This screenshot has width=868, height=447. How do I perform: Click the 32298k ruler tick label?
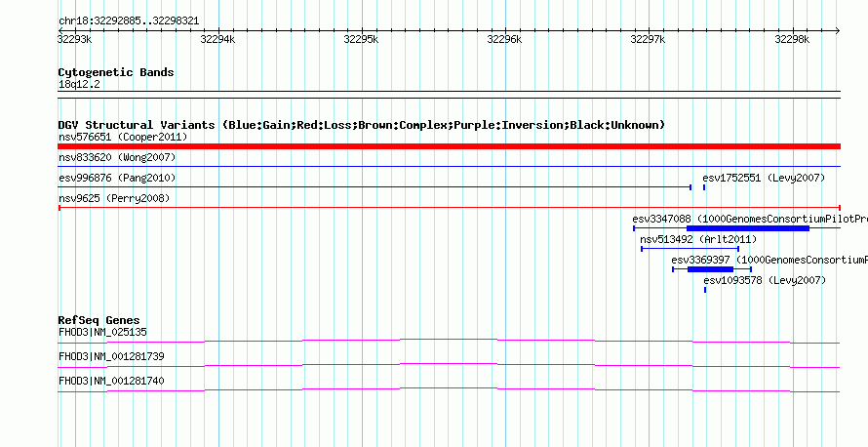pyautogui.click(x=792, y=39)
